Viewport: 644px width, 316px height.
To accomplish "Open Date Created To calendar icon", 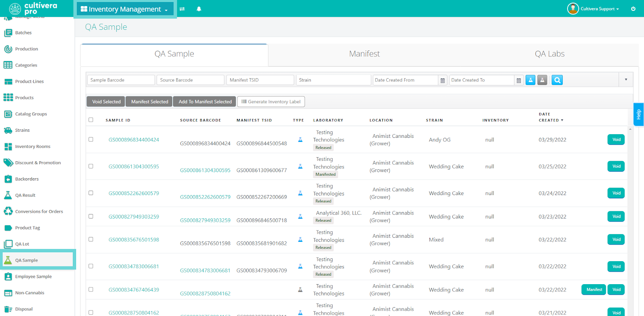I will point(519,81).
